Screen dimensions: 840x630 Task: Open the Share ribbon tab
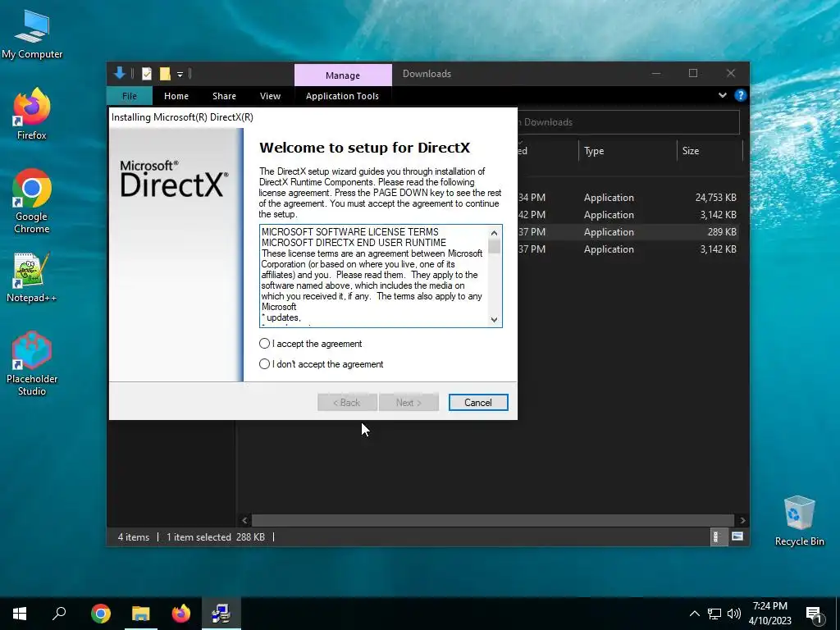click(x=224, y=96)
